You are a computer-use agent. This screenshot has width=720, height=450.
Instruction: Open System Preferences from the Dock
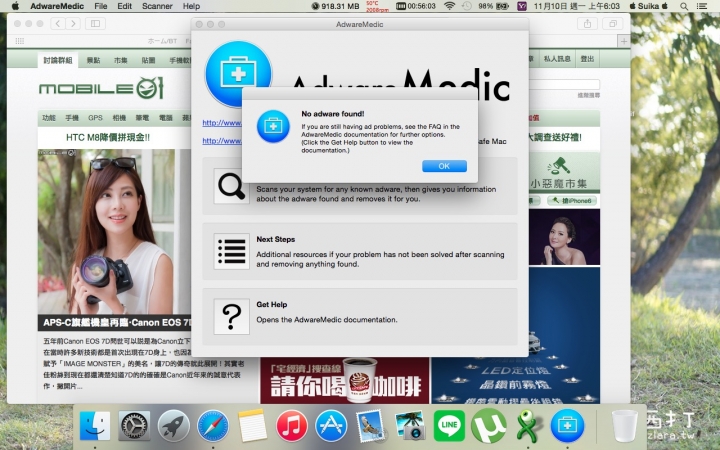(135, 426)
